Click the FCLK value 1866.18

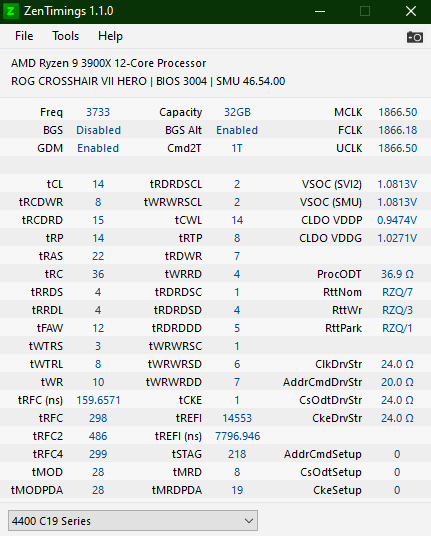coord(398,130)
